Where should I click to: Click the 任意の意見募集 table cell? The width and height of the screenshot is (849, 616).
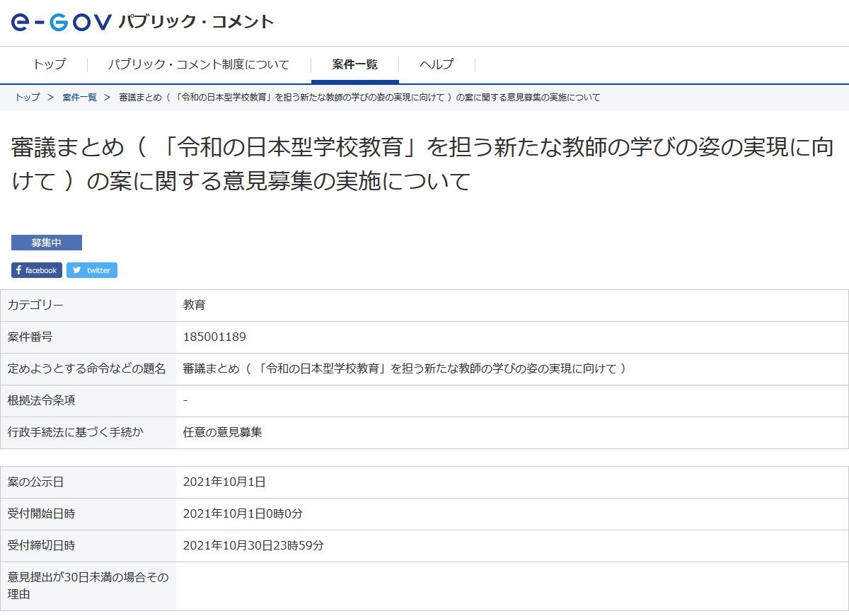tap(222, 431)
